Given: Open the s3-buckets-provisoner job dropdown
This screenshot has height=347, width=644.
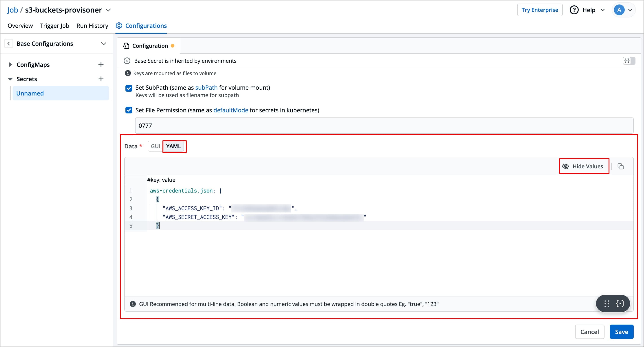Looking at the screenshot, I should pos(108,10).
